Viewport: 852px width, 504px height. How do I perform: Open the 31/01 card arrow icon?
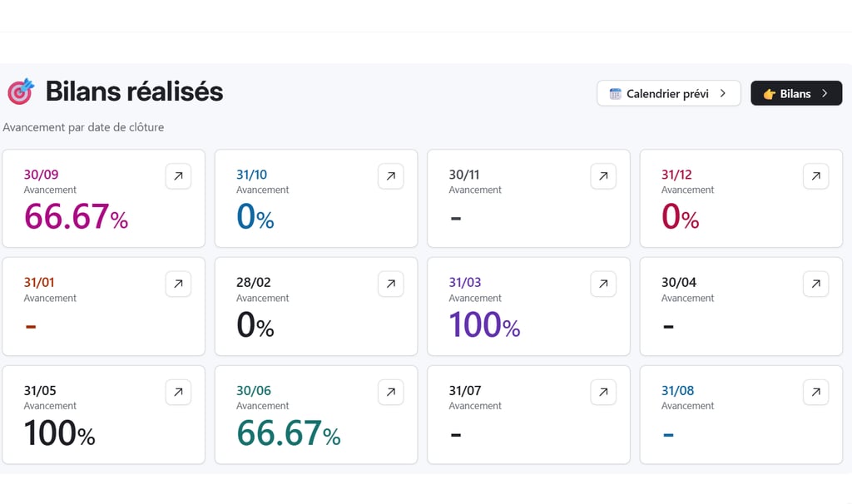click(x=178, y=284)
